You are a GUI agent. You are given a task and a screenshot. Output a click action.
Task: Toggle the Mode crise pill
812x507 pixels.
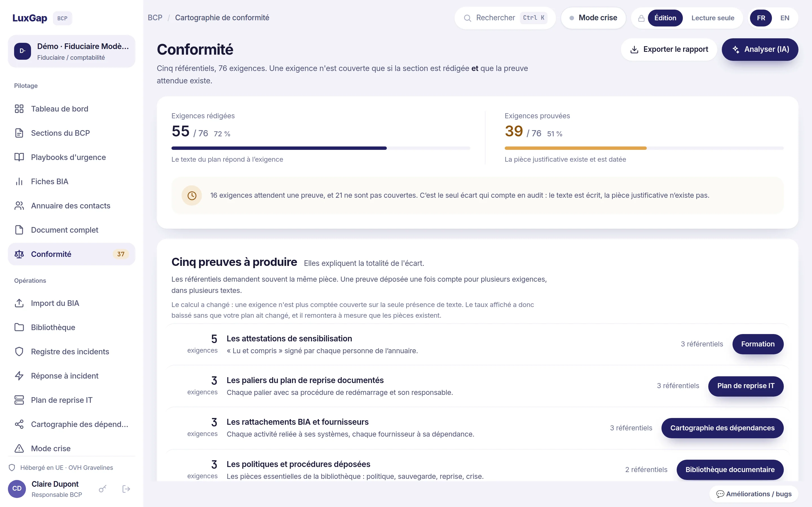593,18
